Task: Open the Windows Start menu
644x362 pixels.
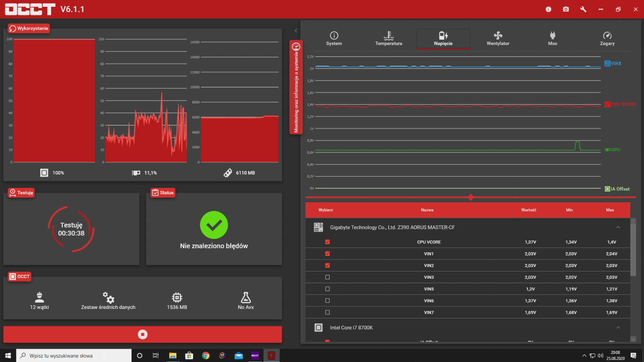Action: pyautogui.click(x=8, y=356)
